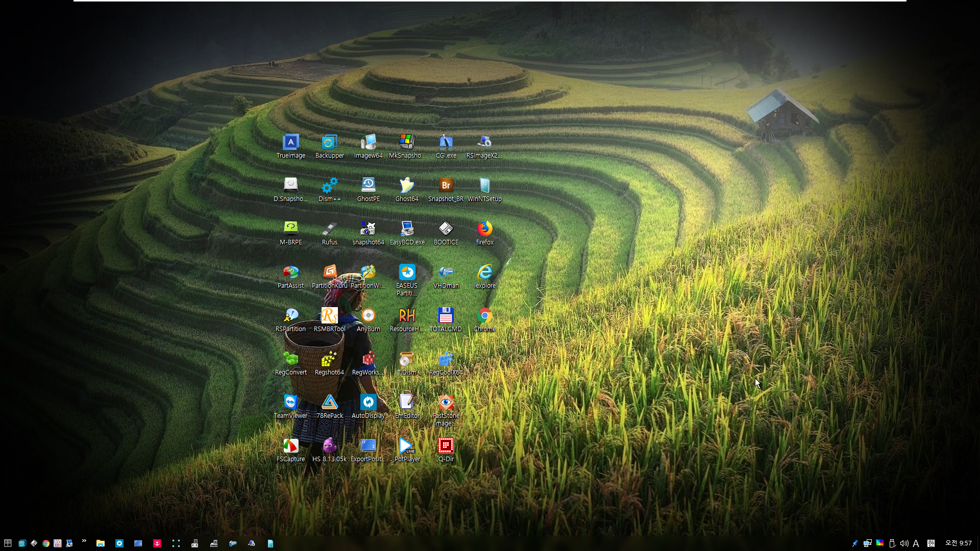This screenshot has height=551, width=980.
Task: Launch VHDman from the desktop
Action: tap(446, 277)
